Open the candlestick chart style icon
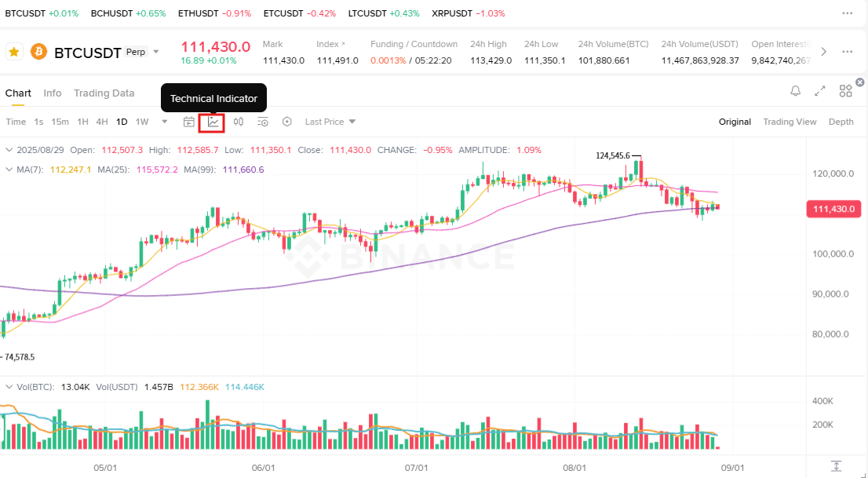Screen dimensions: 868x478 [x=238, y=122]
